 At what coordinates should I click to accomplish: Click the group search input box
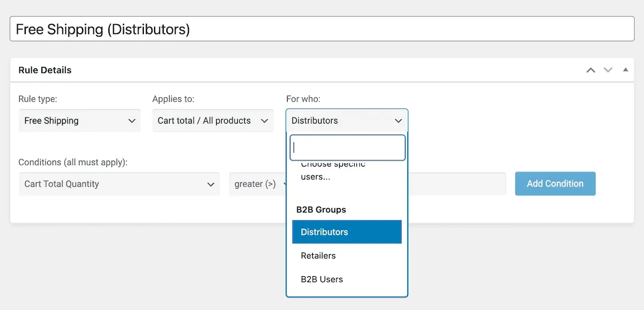[347, 147]
